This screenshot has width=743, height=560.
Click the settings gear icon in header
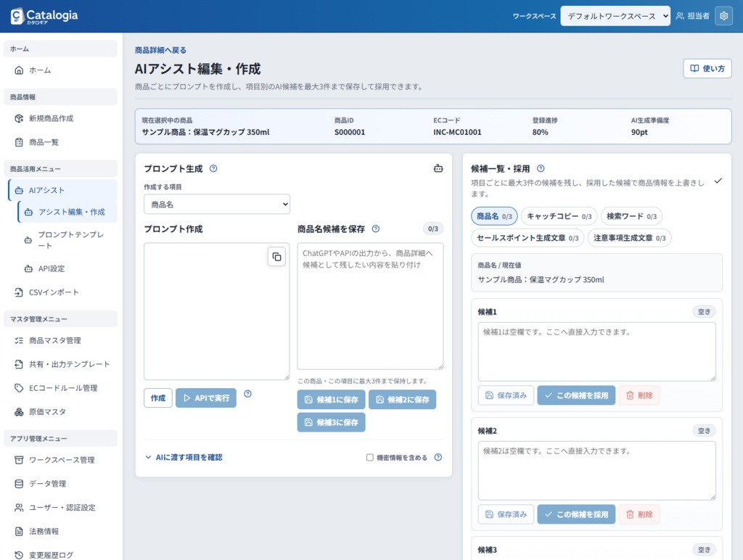coord(723,16)
